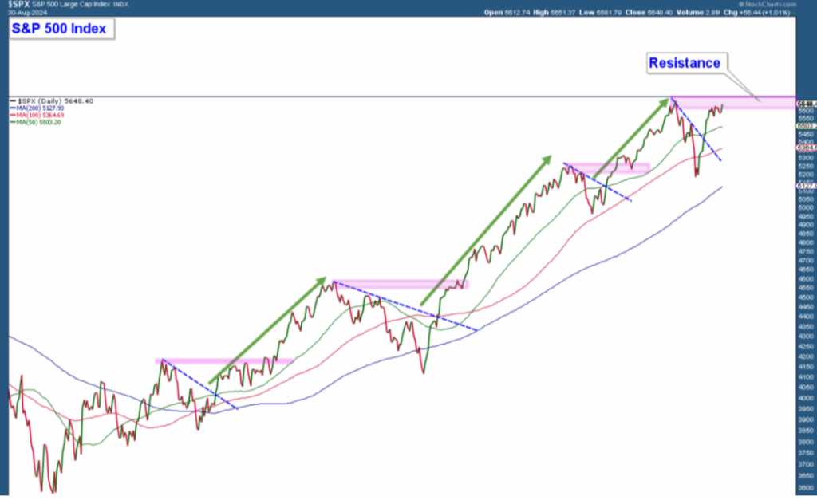Select the Resistance callout label
817x504 pixels.
tap(685, 63)
